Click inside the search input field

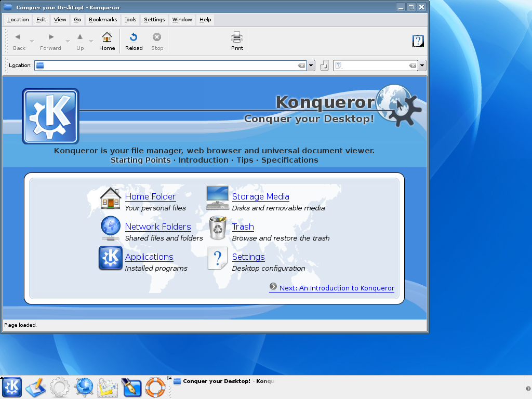[375, 65]
